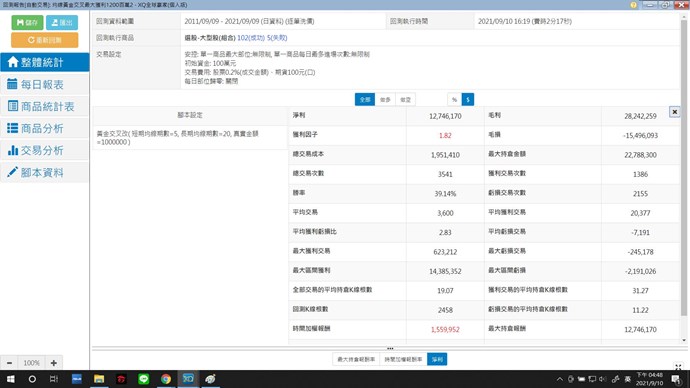Image resolution: width=690 pixels, height=388 pixels.
Task: Click the bar chart icon beside 交易分析
Action: [13, 150]
